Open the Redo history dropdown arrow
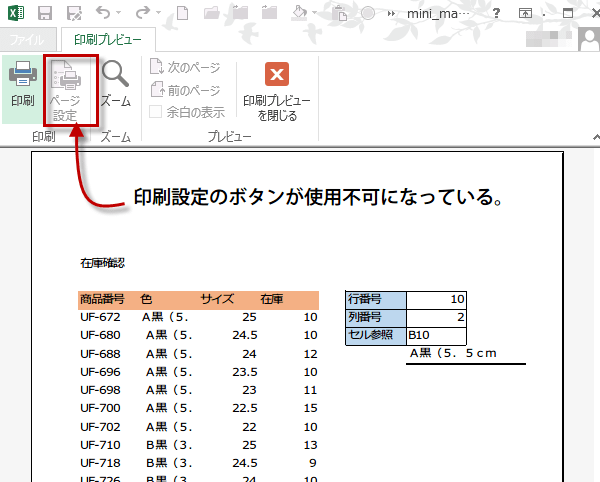600x482 pixels. coord(160,14)
